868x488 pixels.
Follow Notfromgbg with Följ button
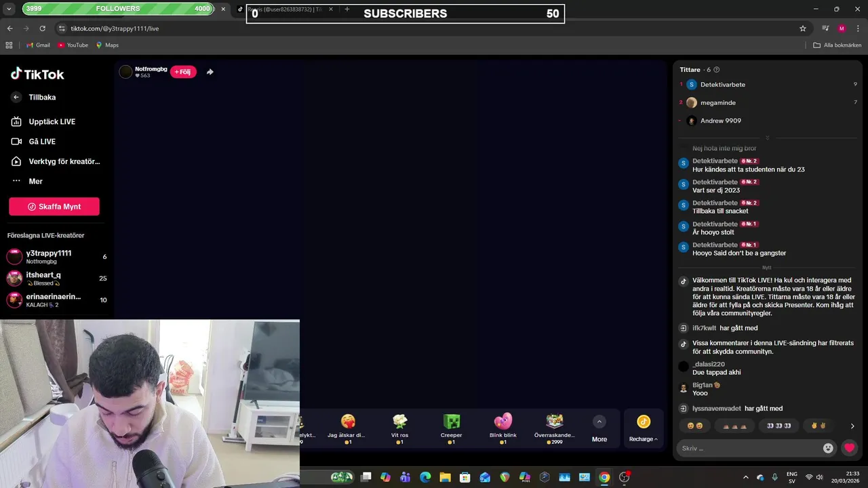(183, 72)
